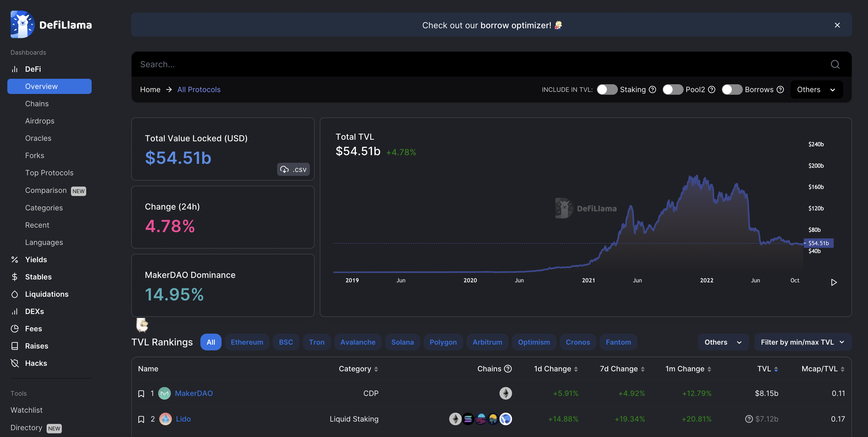This screenshot has height=437, width=868.
Task: Click the Chains column help icon
Action: coord(508,369)
